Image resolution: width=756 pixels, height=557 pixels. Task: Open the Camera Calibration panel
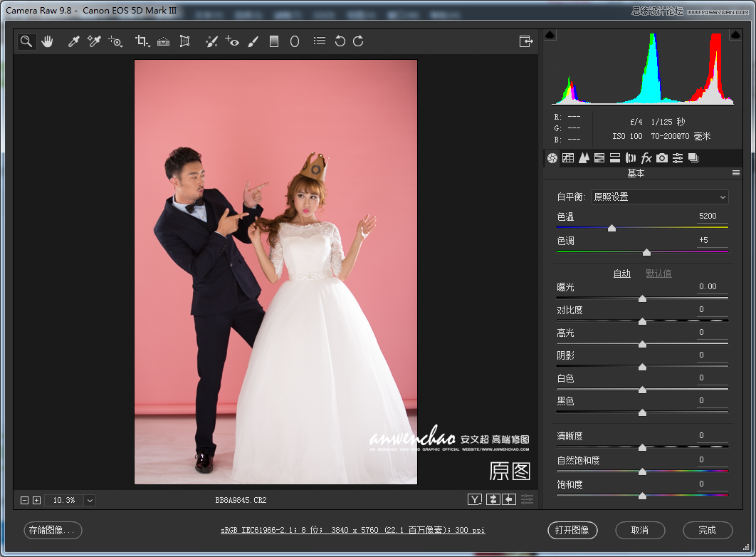click(661, 157)
